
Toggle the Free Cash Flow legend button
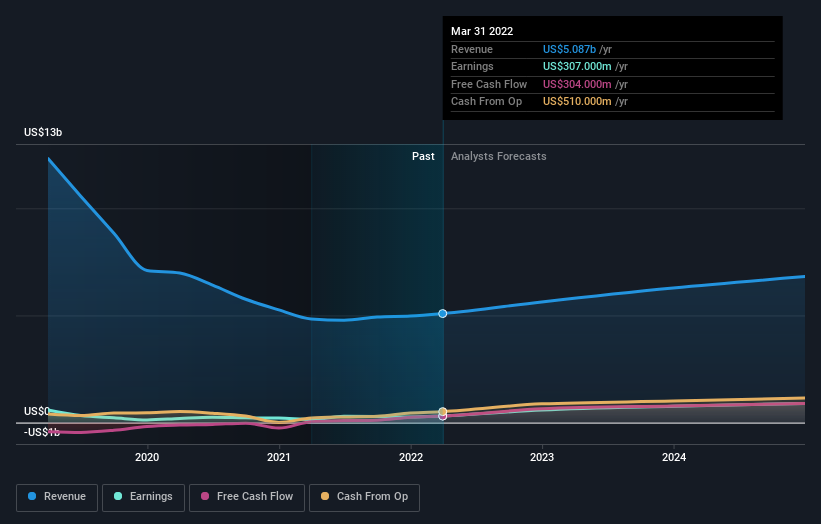247,497
